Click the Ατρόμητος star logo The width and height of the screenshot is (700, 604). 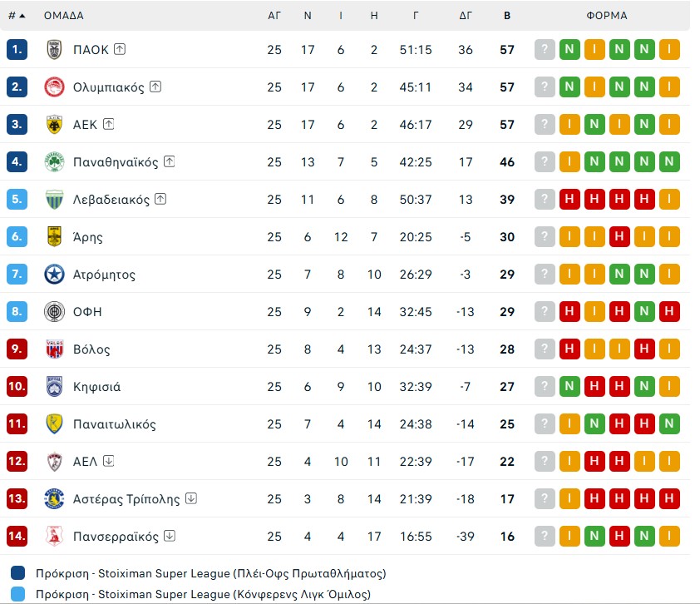click(x=54, y=275)
